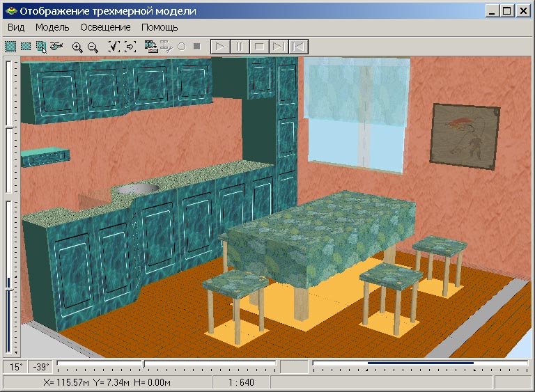
Task: Stop playback with the stop button
Action: pos(259,47)
